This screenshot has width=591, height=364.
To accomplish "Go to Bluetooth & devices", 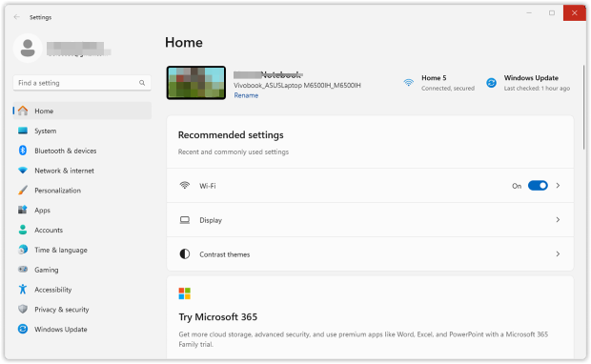I will click(82, 151).
